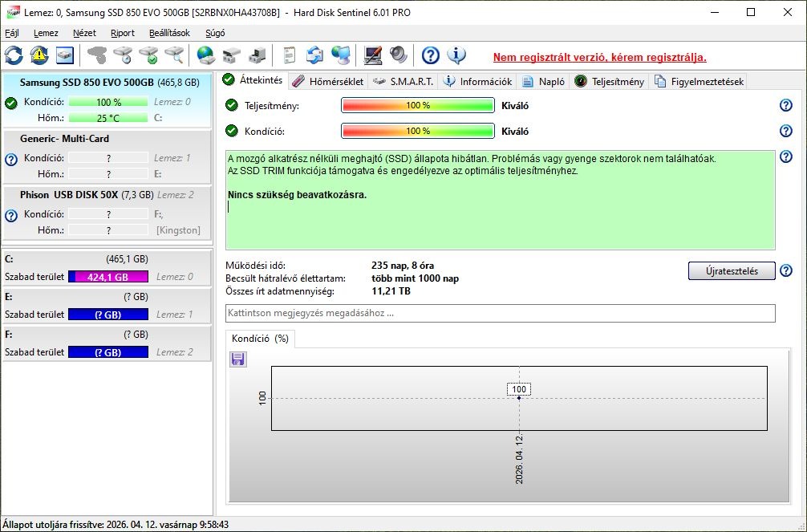Open the Nézet menu
807x532 pixels.
84,33
